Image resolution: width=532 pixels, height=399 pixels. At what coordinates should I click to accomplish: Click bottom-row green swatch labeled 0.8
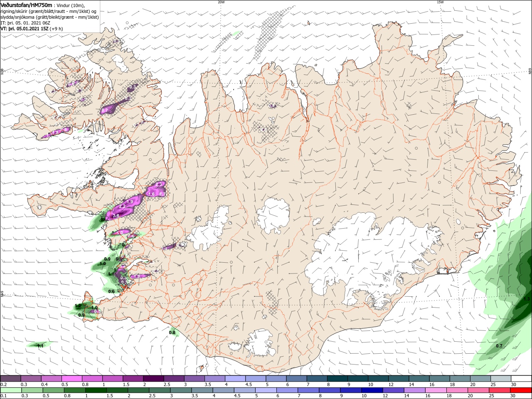[x=74, y=390]
